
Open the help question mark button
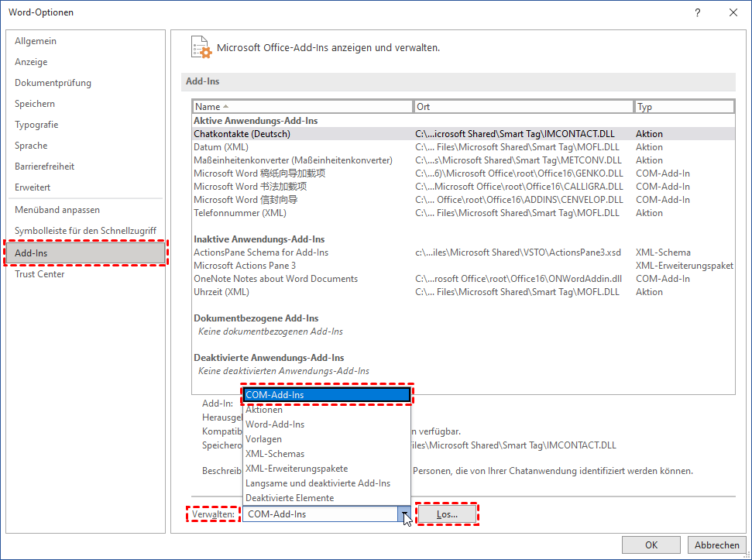pos(697,12)
